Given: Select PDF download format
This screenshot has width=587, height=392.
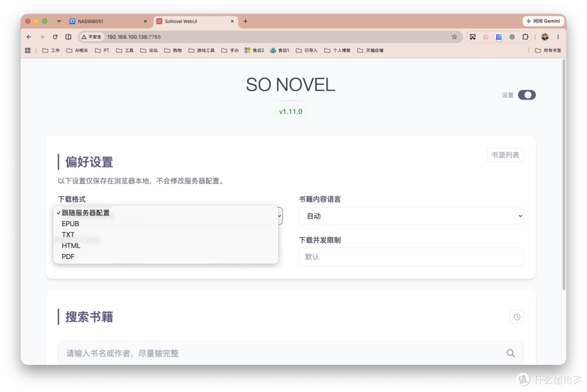Looking at the screenshot, I should tap(165, 257).
